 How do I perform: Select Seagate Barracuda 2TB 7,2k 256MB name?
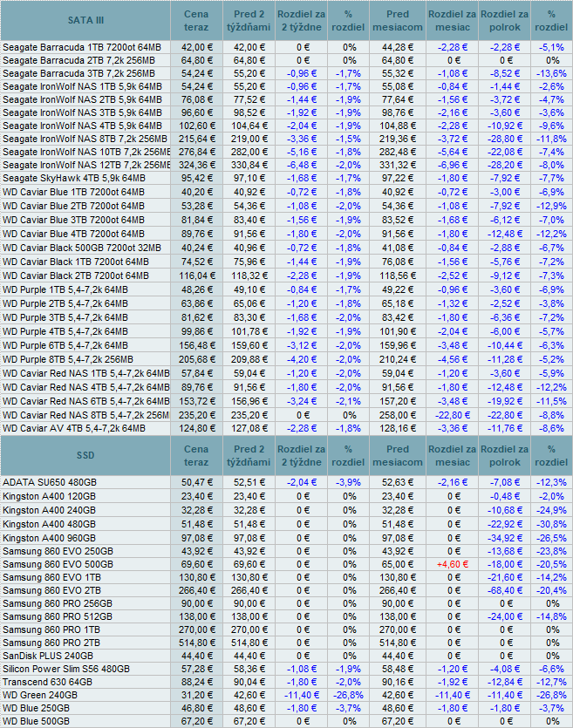tap(79, 60)
